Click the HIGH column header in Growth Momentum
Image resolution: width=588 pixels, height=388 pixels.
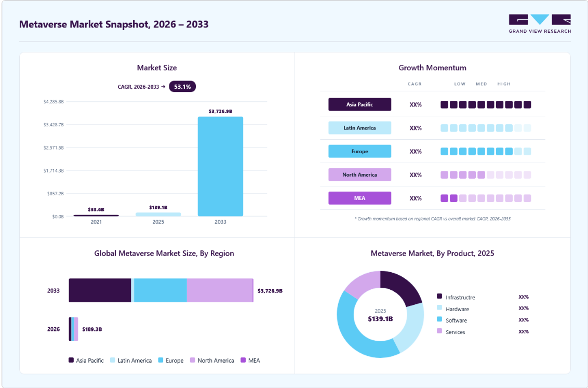[504, 84]
